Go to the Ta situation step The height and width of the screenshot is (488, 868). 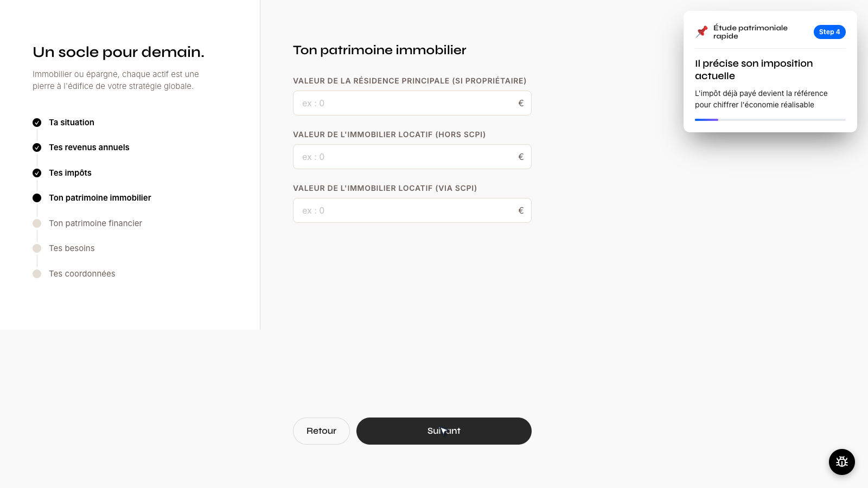click(x=72, y=123)
